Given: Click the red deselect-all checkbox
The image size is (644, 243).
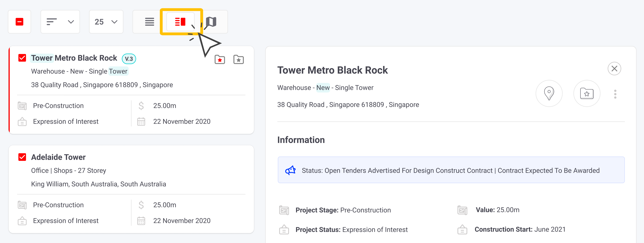Looking at the screenshot, I should click(x=20, y=22).
